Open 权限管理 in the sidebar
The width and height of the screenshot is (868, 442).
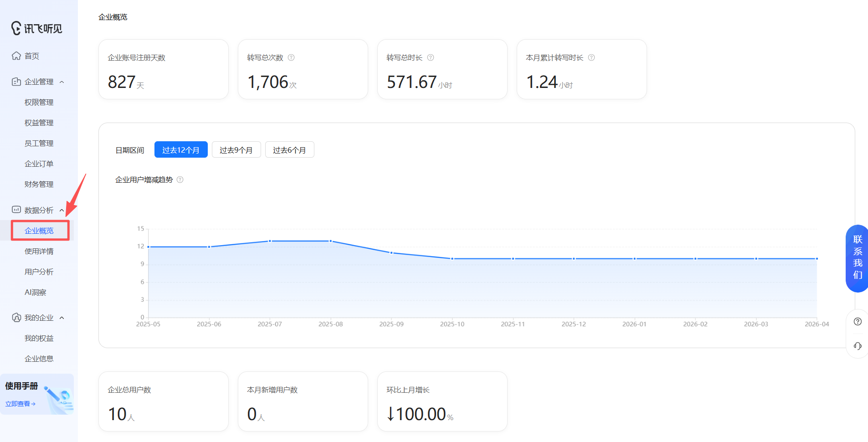[39, 102]
